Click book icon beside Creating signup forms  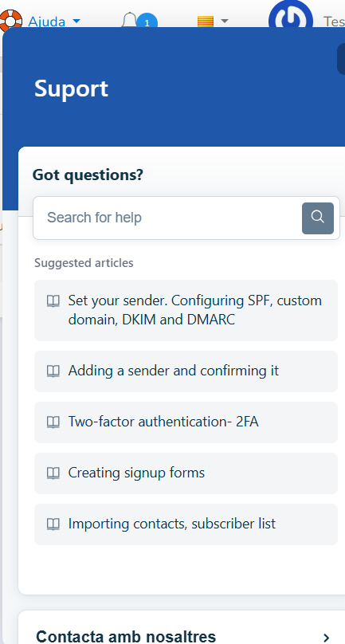pos(53,473)
